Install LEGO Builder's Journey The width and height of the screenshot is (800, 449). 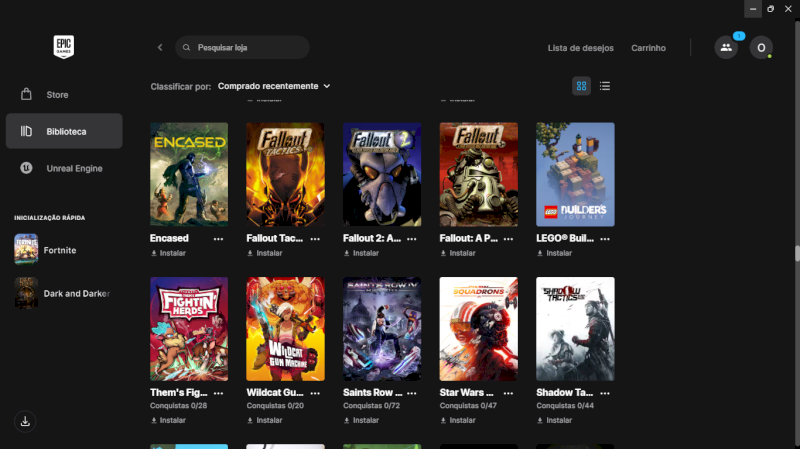pyautogui.click(x=555, y=253)
